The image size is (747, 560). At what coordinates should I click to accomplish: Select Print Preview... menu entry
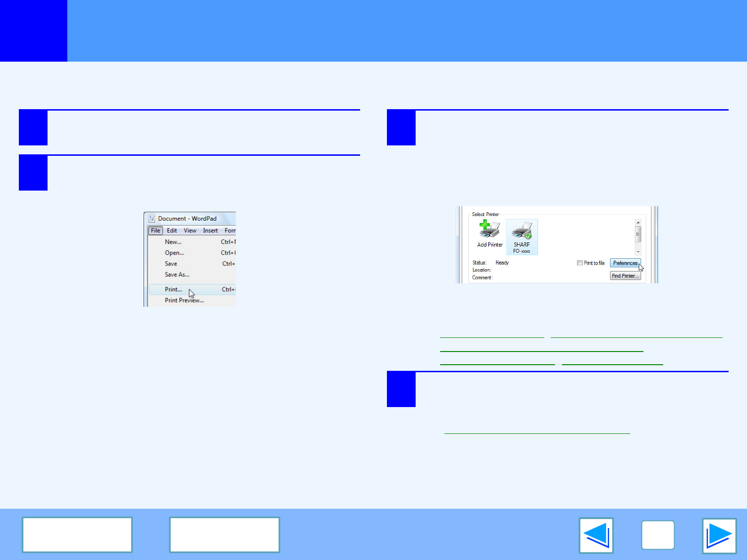184,300
